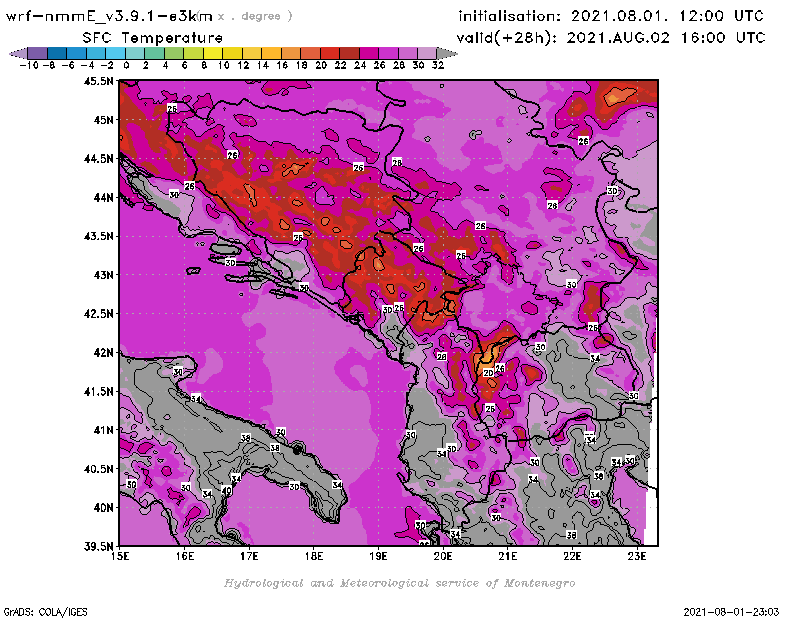Click the below -10 left arrow swatch
The width and height of the screenshot is (800, 618).
click(x=18, y=53)
